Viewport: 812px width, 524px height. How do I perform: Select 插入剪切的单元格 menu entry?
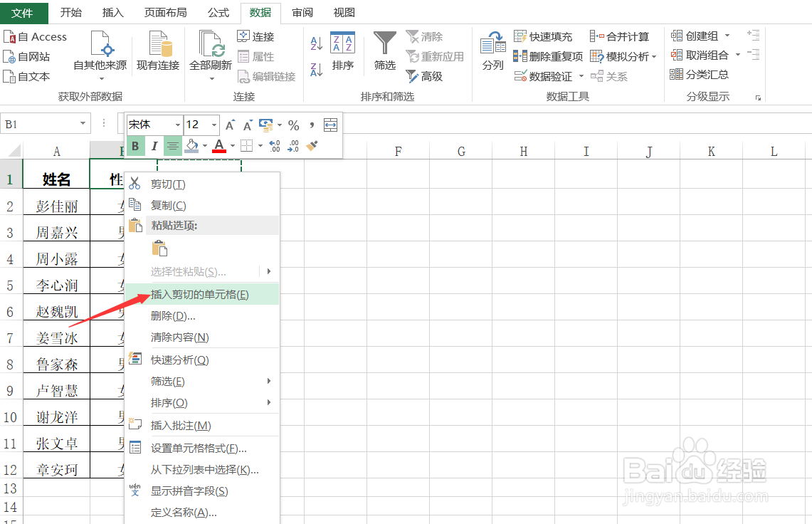coord(199,294)
